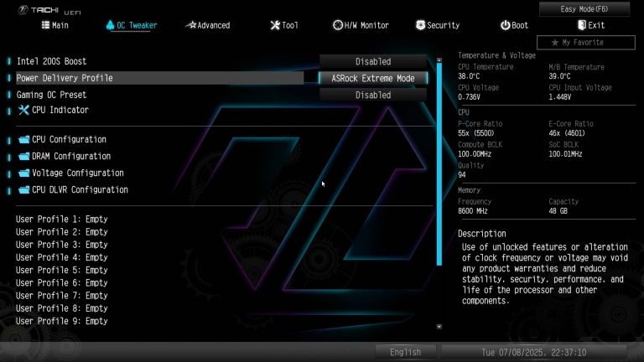Switch to the Advanced tab
The image size is (644, 362).
tap(207, 25)
